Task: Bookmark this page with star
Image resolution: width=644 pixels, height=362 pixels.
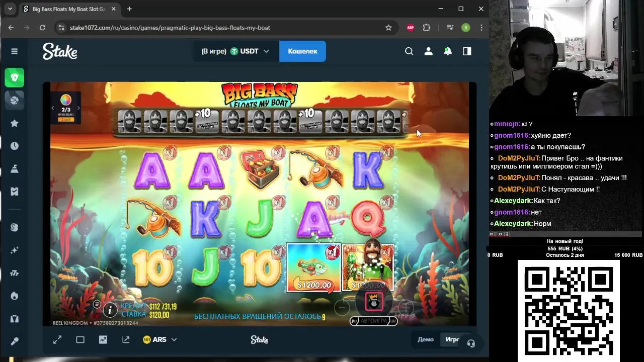Action: 388,28
